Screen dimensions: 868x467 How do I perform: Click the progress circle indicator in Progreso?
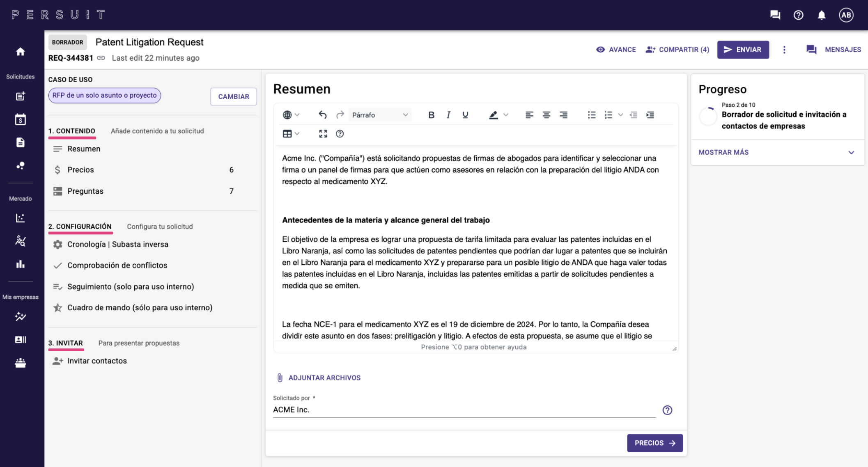pyautogui.click(x=708, y=116)
